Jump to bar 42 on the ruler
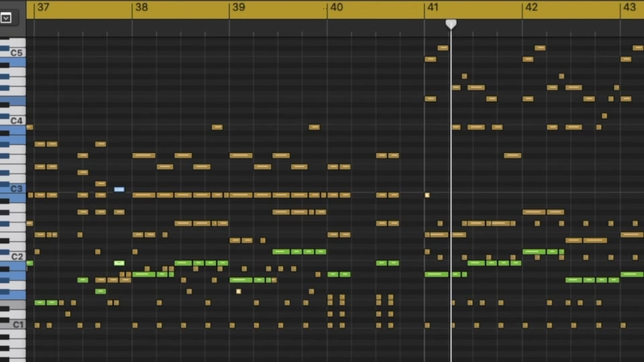 pyautogui.click(x=531, y=7)
